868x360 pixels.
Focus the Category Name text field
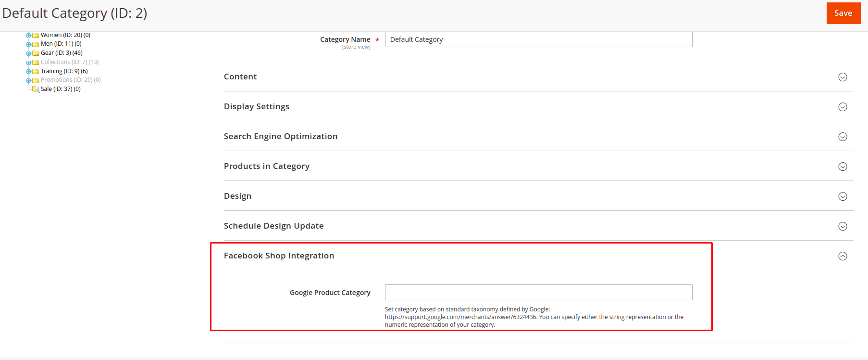tap(538, 39)
